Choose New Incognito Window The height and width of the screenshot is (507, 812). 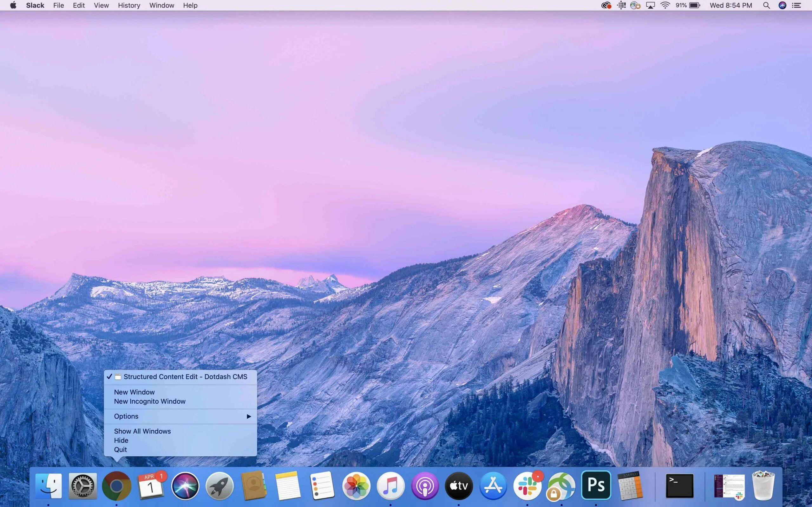click(x=150, y=401)
